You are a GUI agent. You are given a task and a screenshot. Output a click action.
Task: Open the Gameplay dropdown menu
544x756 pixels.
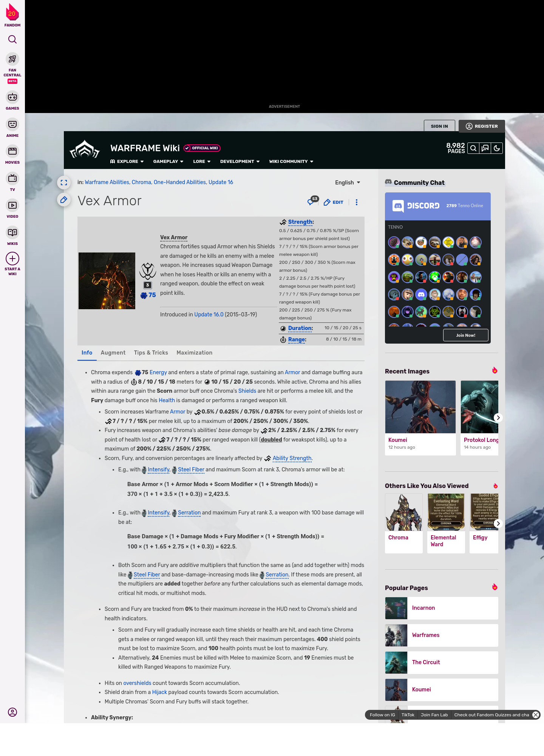(x=168, y=161)
